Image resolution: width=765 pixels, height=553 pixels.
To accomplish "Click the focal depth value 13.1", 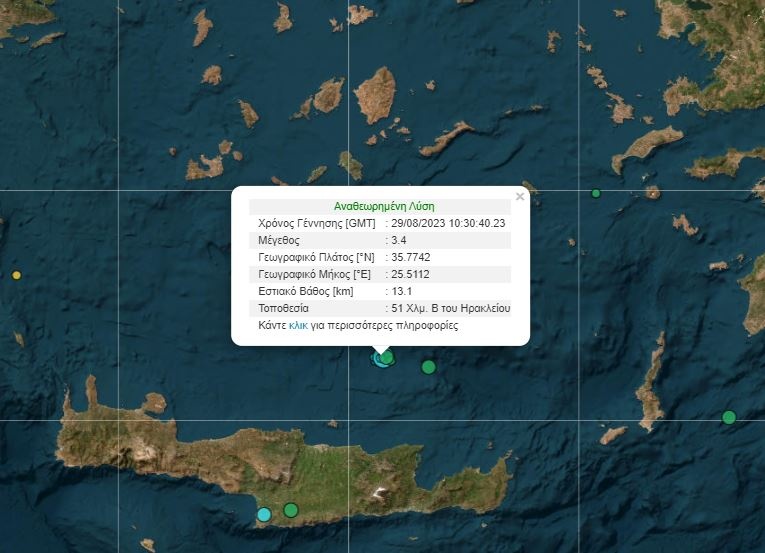I will [401, 291].
